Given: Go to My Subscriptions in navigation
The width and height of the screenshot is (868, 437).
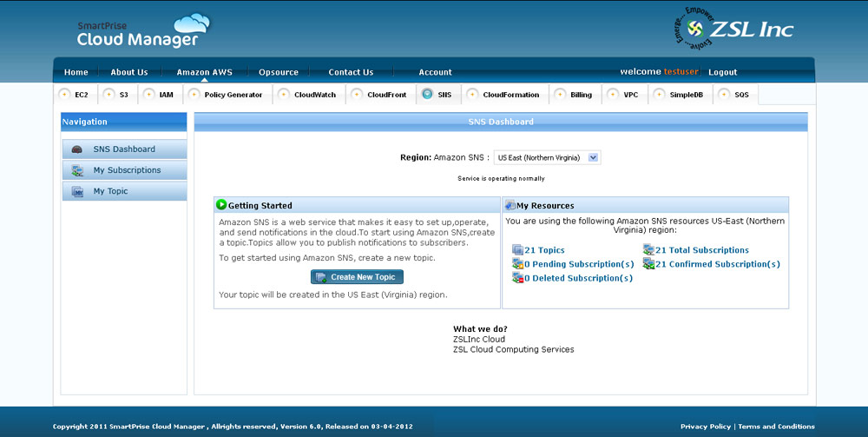Looking at the screenshot, I should click(124, 170).
